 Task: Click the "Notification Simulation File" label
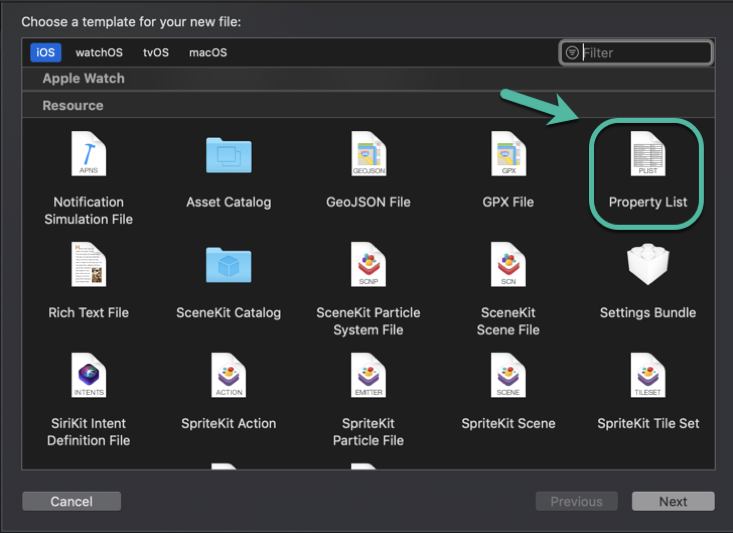pyautogui.click(x=88, y=210)
